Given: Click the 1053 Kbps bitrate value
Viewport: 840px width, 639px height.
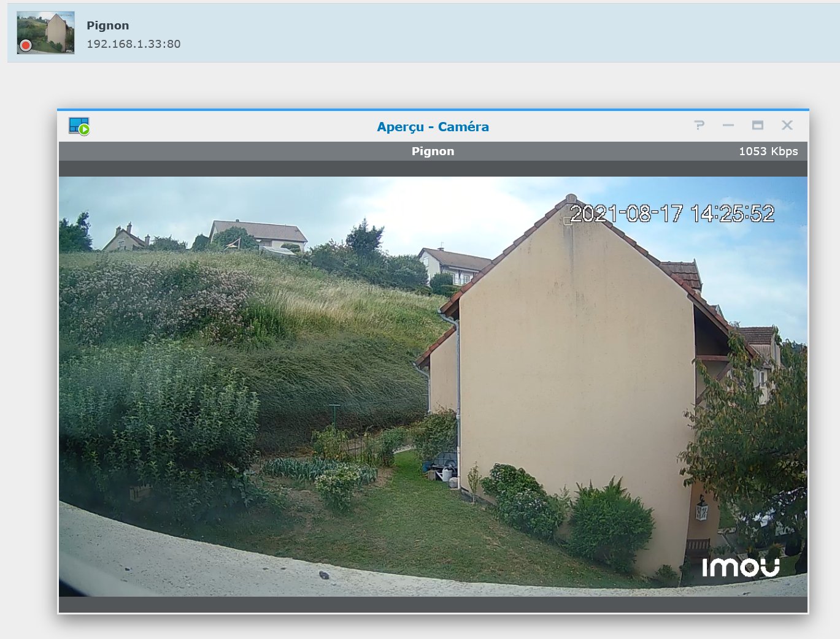Looking at the screenshot, I should (x=768, y=151).
